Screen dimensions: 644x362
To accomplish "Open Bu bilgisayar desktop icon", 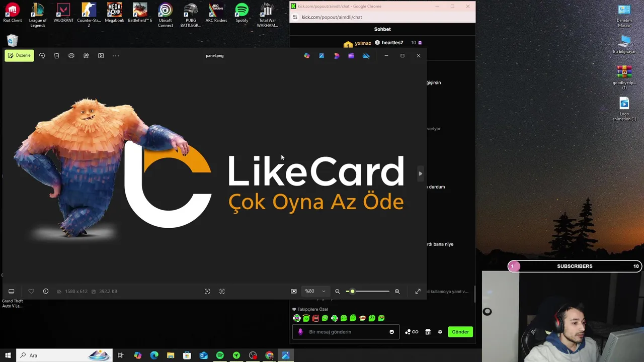I will pyautogui.click(x=624, y=44).
